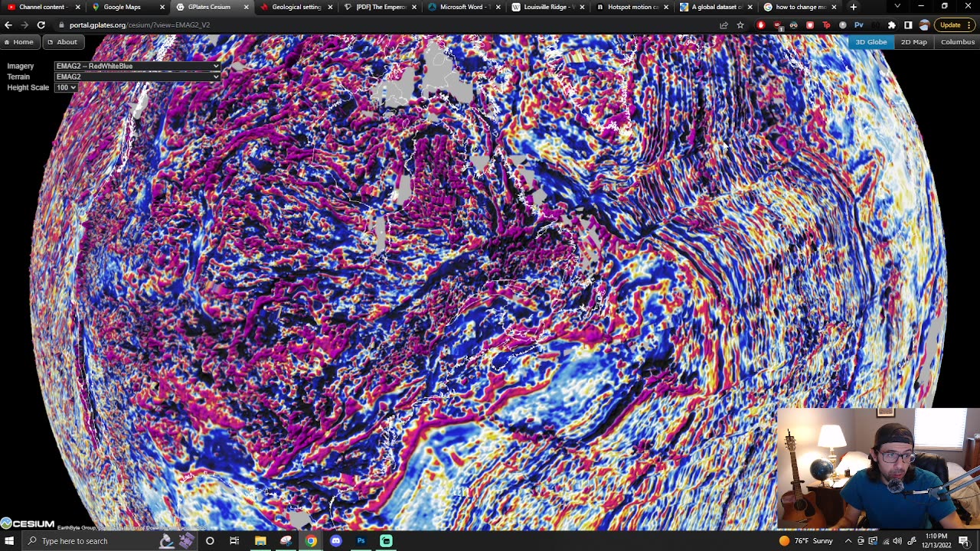The height and width of the screenshot is (551, 980).
Task: Open the 76°F Sunny weather widget
Action: point(806,541)
